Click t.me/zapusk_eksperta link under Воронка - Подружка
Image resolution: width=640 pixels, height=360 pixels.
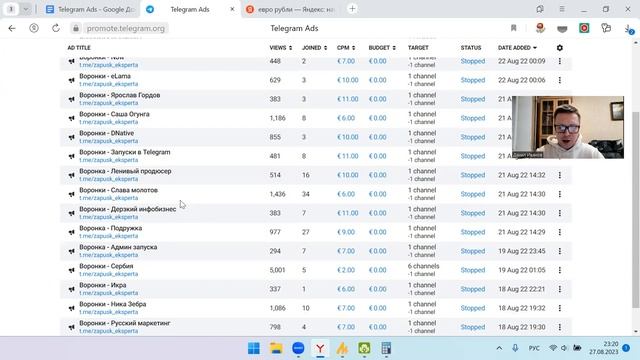coord(109,236)
